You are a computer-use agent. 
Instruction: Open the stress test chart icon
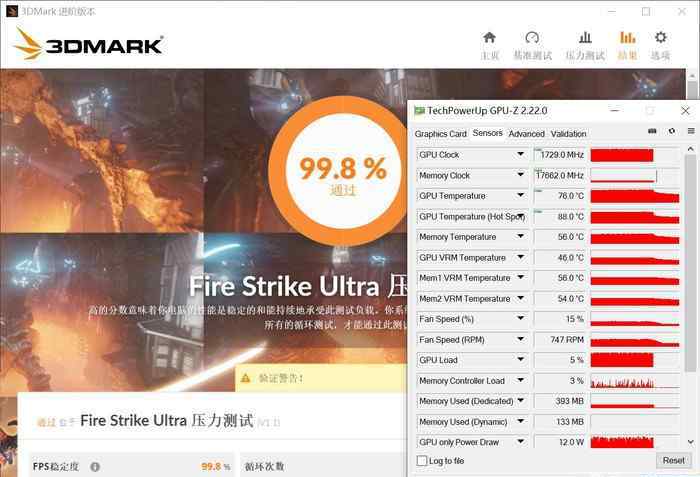tap(585, 38)
